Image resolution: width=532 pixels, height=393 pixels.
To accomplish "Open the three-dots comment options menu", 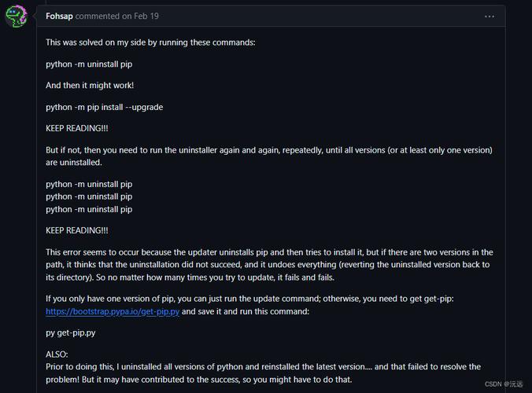I will 490,17.
